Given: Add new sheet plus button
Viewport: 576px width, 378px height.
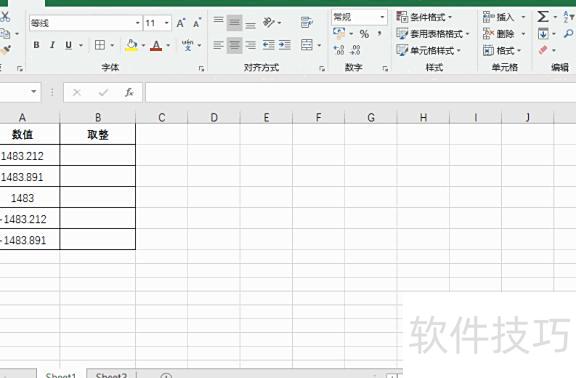Looking at the screenshot, I should coord(166,375).
